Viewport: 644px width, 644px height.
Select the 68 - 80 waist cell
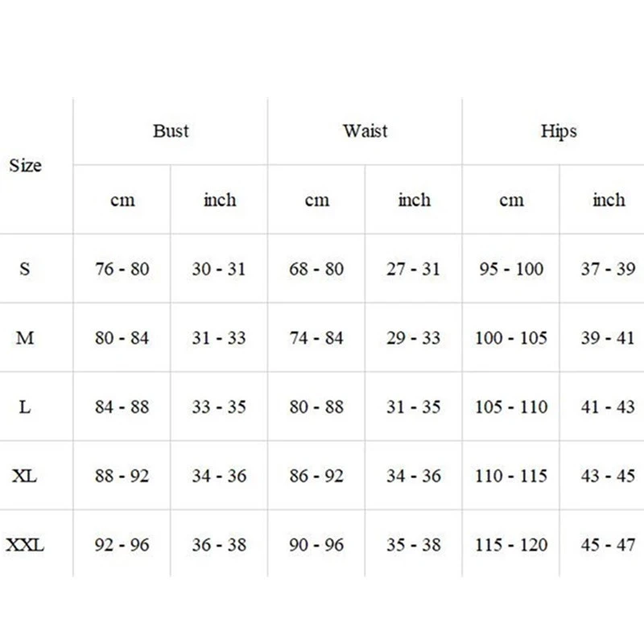pyautogui.click(x=316, y=269)
